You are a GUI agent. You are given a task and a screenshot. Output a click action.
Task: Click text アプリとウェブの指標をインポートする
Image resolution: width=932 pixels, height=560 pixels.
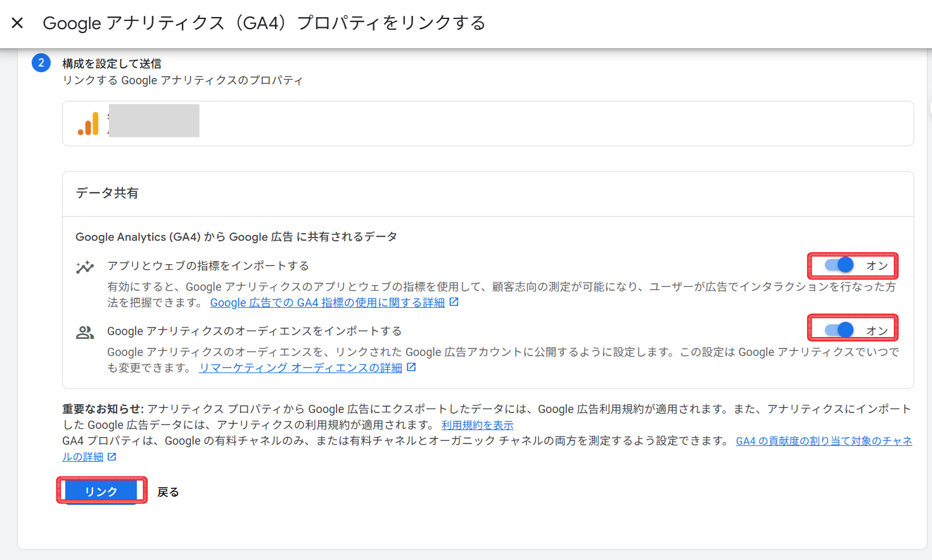[x=208, y=265]
